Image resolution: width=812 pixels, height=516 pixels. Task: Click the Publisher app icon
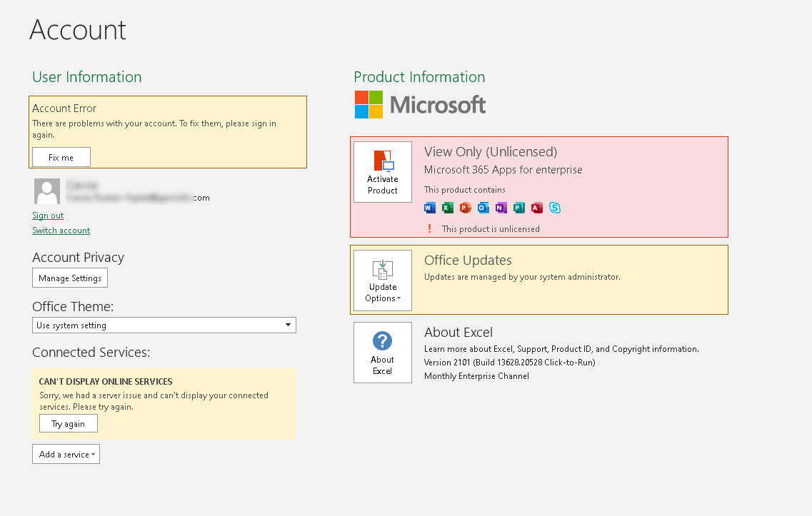click(519, 208)
